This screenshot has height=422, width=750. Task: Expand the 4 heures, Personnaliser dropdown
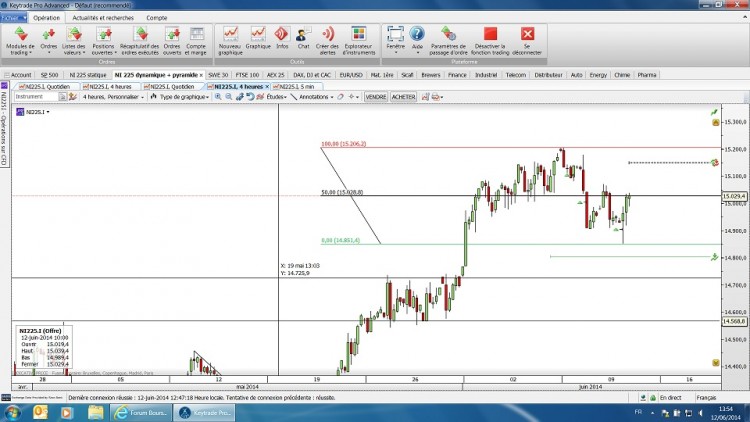[x=113, y=97]
